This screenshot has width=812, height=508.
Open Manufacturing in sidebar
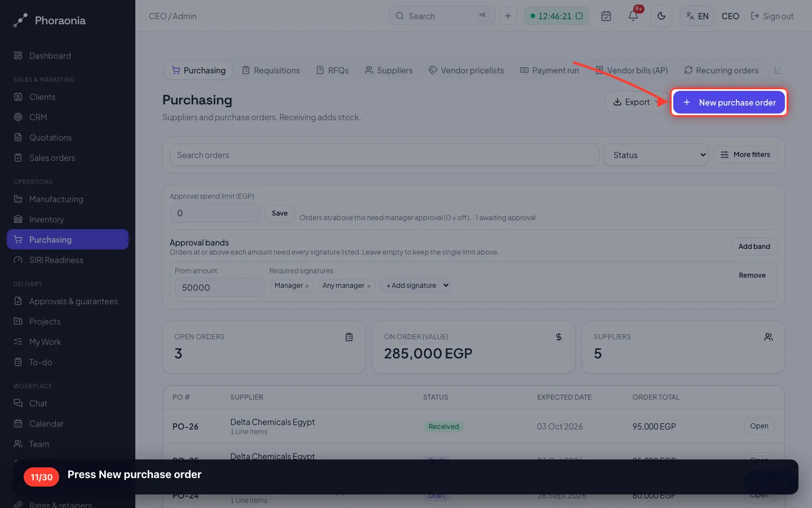pyautogui.click(x=68, y=199)
